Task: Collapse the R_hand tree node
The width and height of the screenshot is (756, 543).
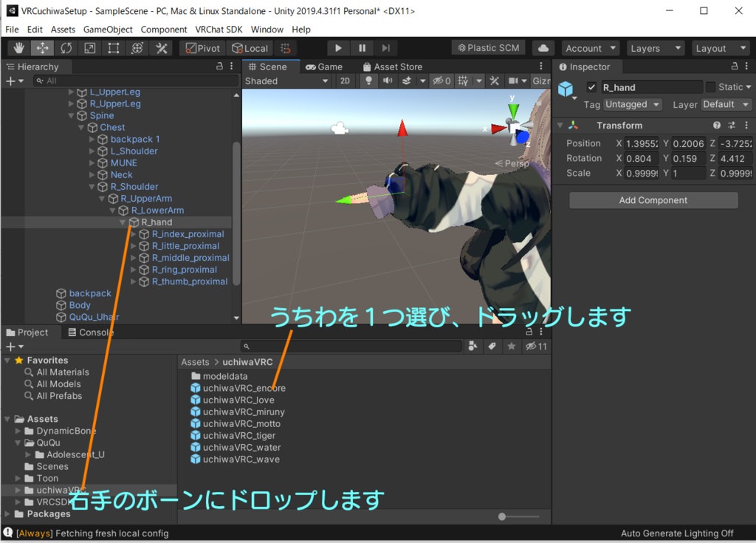Action: (123, 222)
